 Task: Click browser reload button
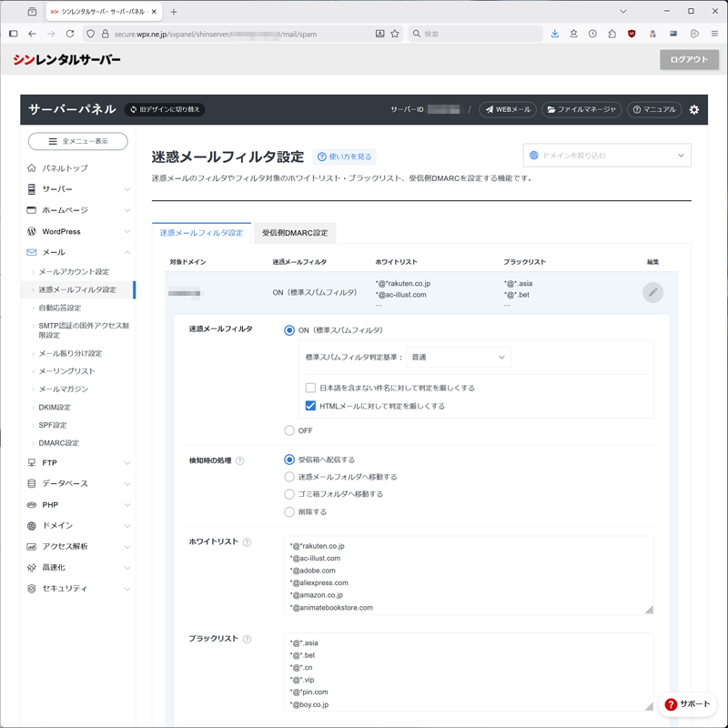pyautogui.click(x=70, y=34)
